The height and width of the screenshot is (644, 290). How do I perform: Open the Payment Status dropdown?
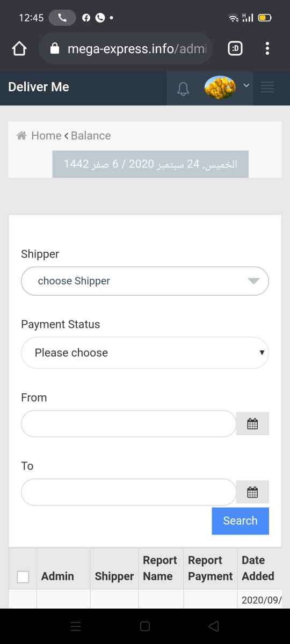145,353
